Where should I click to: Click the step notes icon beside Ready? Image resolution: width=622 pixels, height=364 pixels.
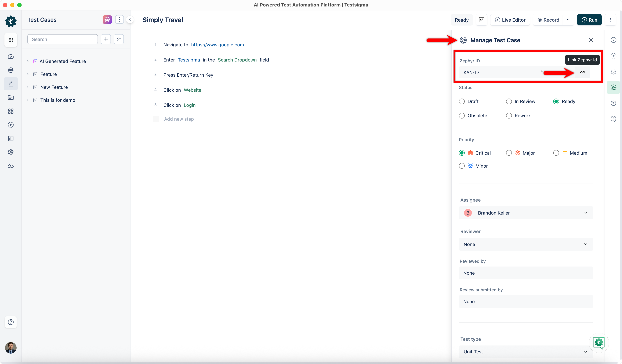pyautogui.click(x=481, y=20)
